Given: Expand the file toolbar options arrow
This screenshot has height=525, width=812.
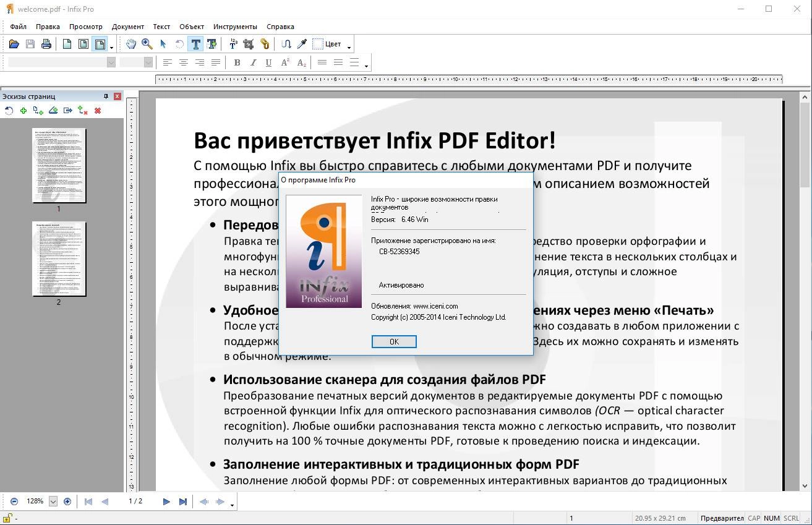Looking at the screenshot, I should 112,48.
